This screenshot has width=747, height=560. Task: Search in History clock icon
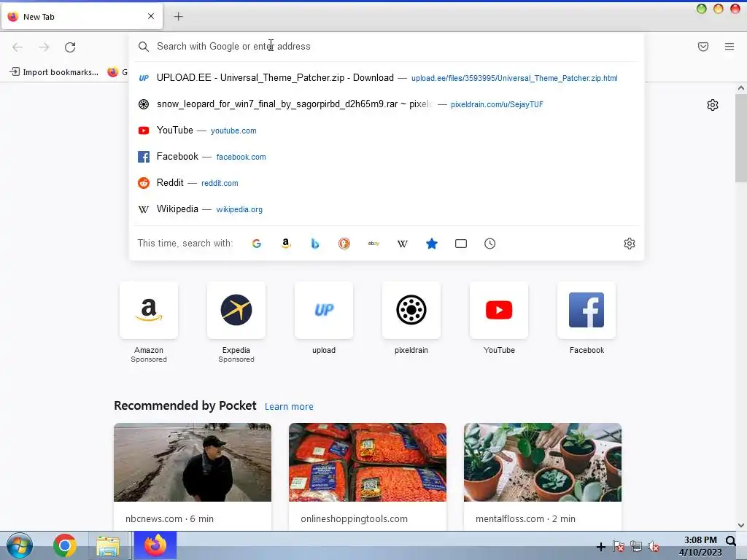pos(489,244)
